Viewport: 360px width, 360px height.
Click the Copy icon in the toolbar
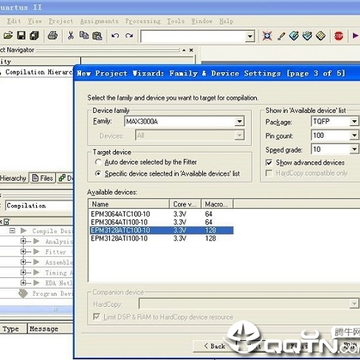point(84,35)
